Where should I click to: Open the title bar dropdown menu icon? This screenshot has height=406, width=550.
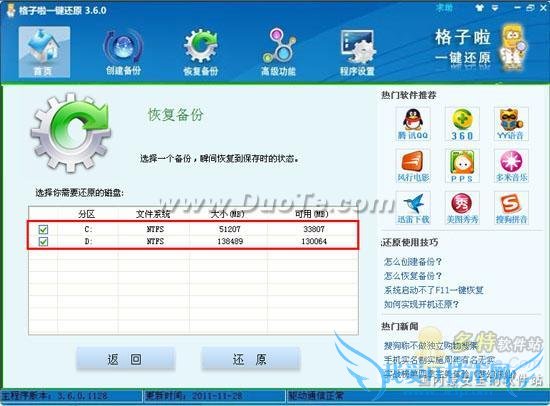pyautogui.click(x=495, y=8)
